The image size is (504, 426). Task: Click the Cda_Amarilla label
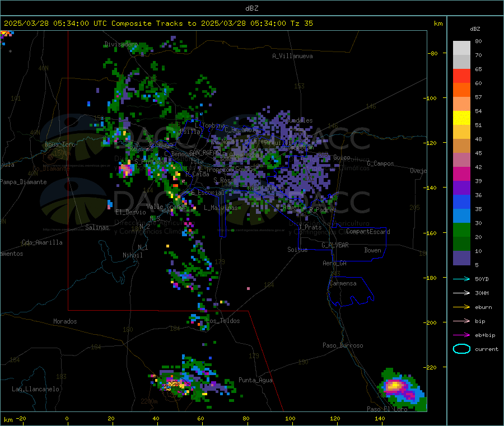pyautogui.click(x=42, y=242)
